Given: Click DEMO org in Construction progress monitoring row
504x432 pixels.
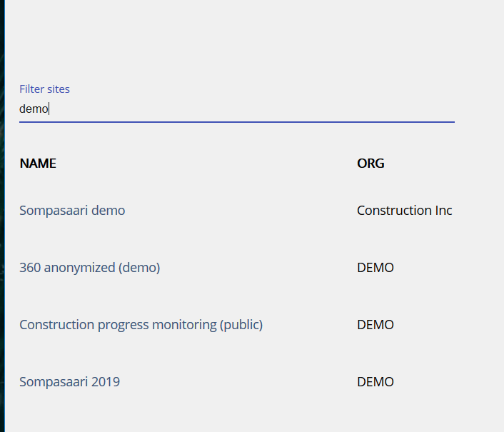Looking at the screenshot, I should click(376, 325).
